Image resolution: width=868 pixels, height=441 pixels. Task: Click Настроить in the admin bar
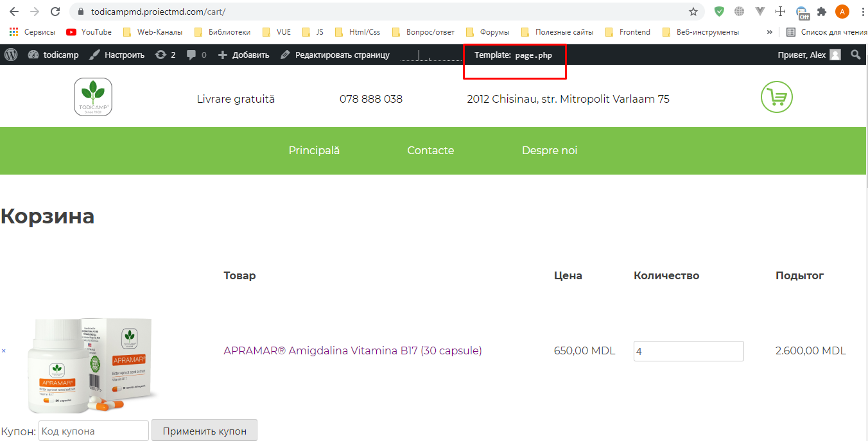117,55
